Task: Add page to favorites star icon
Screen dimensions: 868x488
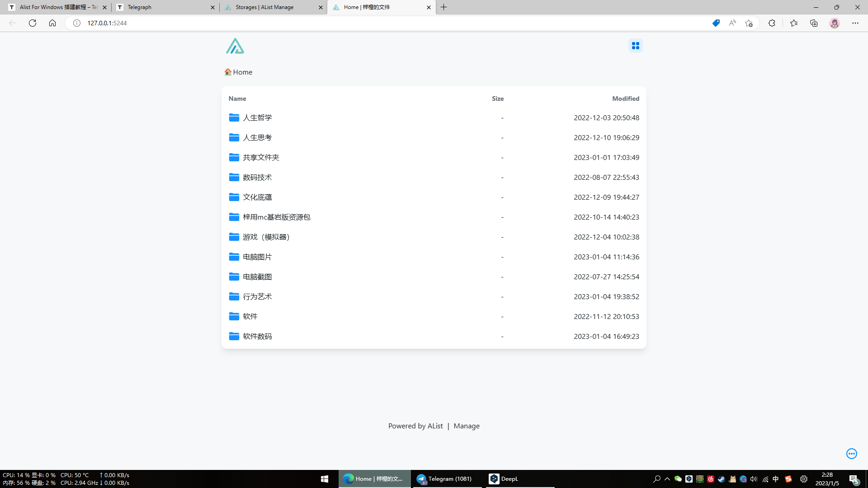Action: [749, 23]
